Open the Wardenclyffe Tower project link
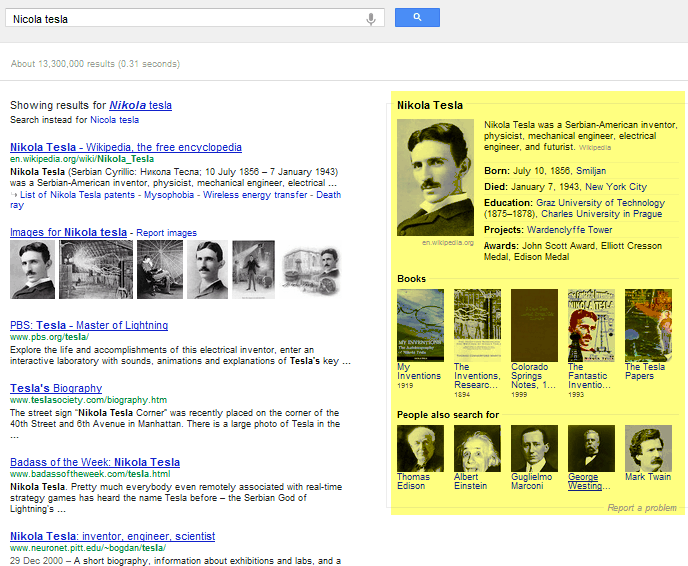 tap(570, 230)
